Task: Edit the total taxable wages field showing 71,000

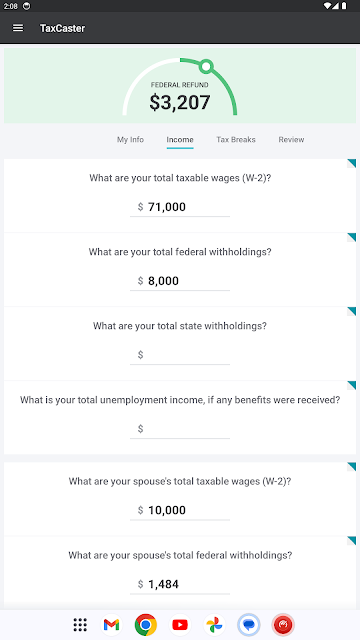Action: (180, 207)
